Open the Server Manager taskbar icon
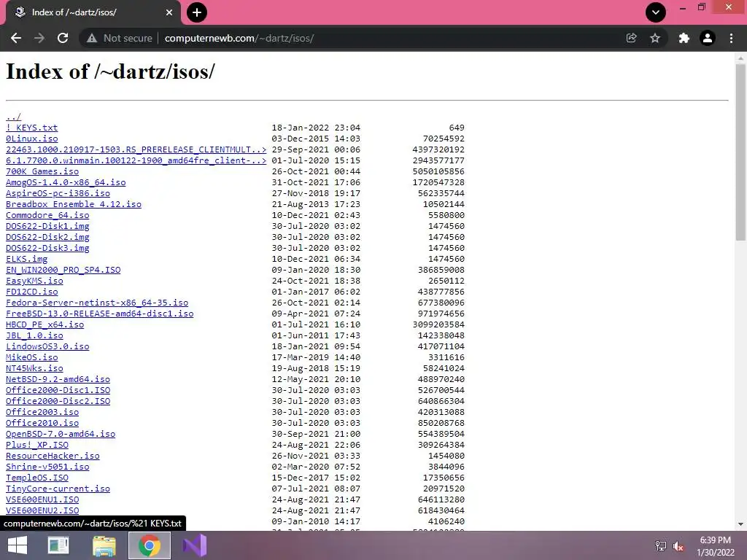Image resolution: width=747 pixels, height=560 pixels. (x=58, y=545)
